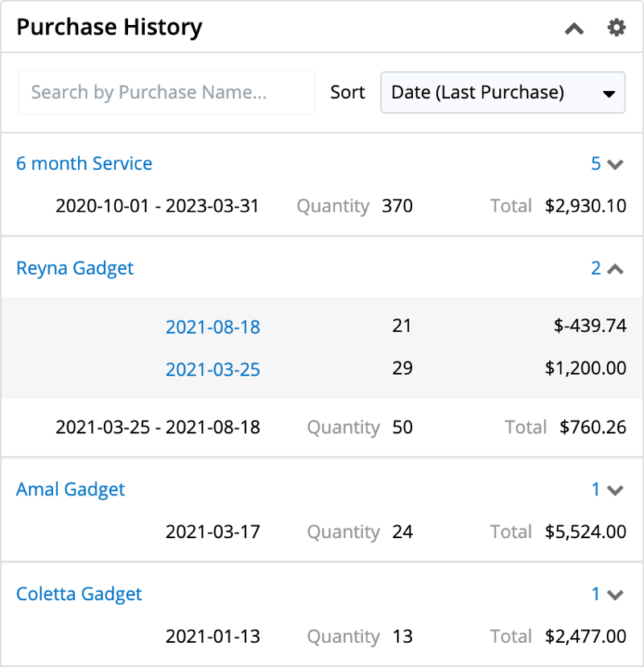
Task: Click the Sort label beside the dropdown
Action: [347, 93]
